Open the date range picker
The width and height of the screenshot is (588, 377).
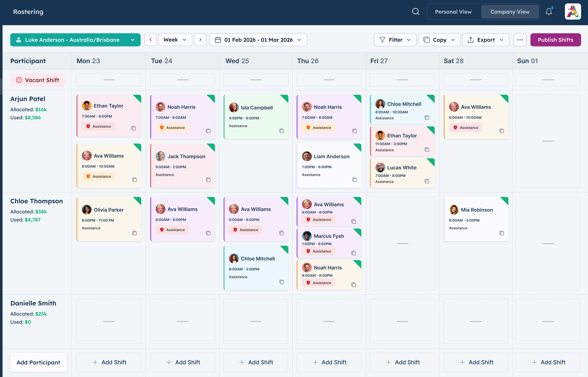258,40
